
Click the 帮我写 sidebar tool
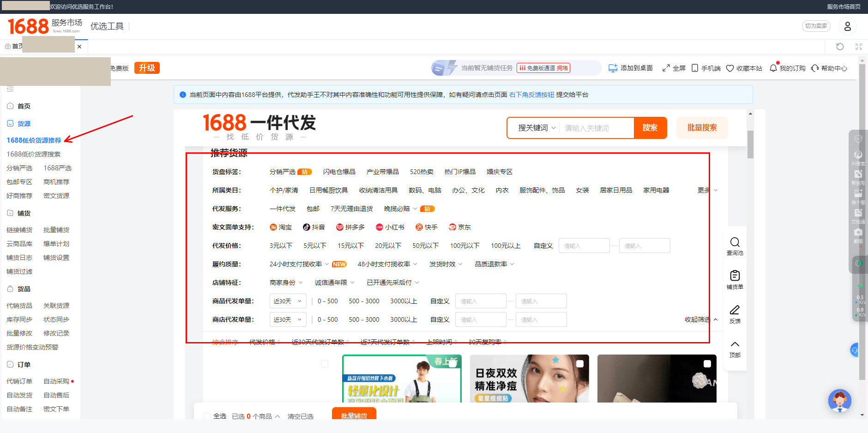click(x=858, y=176)
